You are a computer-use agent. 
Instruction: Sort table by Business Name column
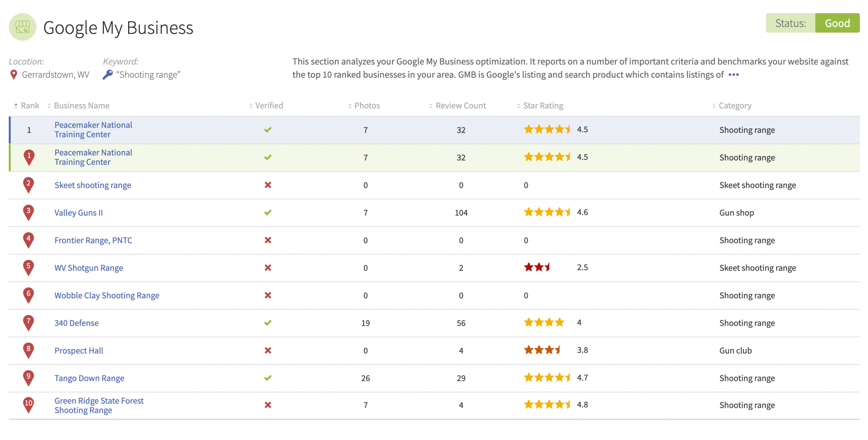(x=78, y=106)
